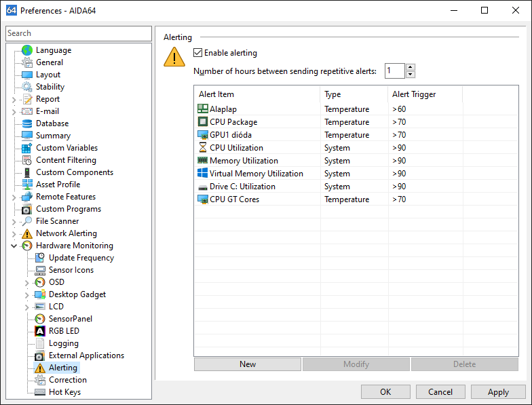Click the Asset Profile icon
This screenshot has width=532, height=405.
tap(27, 185)
